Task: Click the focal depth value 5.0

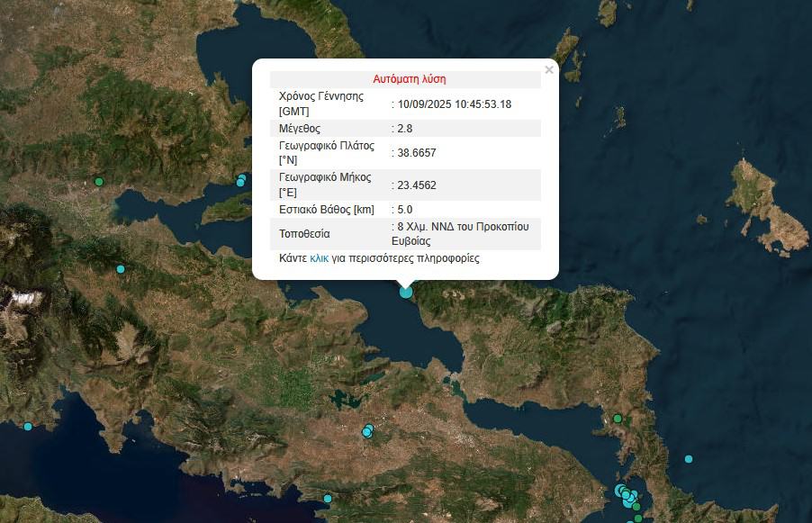Action: click(404, 210)
